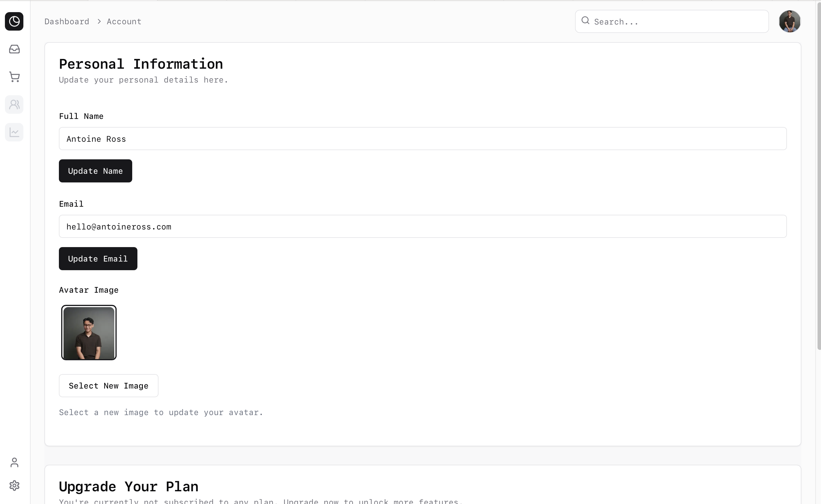This screenshot has width=821, height=504.
Task: Go to Dashboard breadcrumb link
Action: [x=67, y=22]
